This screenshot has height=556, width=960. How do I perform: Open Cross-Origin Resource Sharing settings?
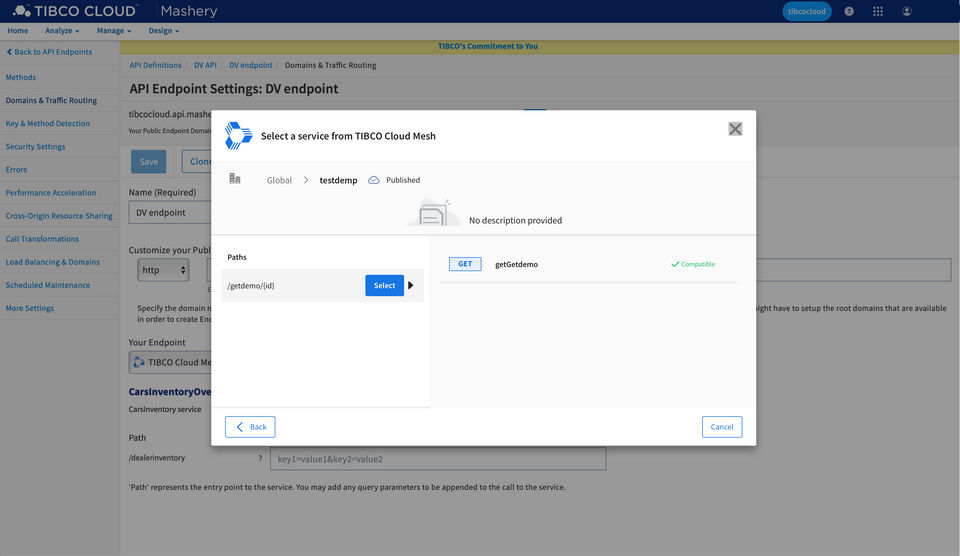(59, 216)
